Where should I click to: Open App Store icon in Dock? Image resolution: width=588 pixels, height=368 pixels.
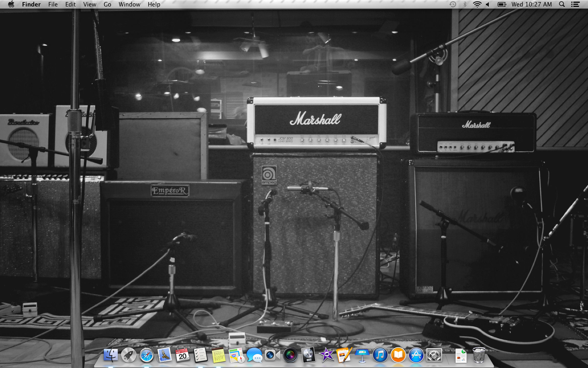click(416, 355)
